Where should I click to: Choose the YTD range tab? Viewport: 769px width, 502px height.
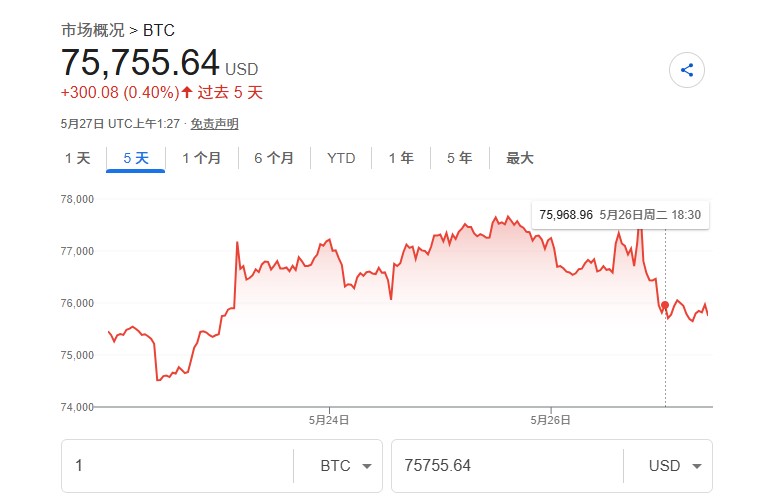point(341,158)
